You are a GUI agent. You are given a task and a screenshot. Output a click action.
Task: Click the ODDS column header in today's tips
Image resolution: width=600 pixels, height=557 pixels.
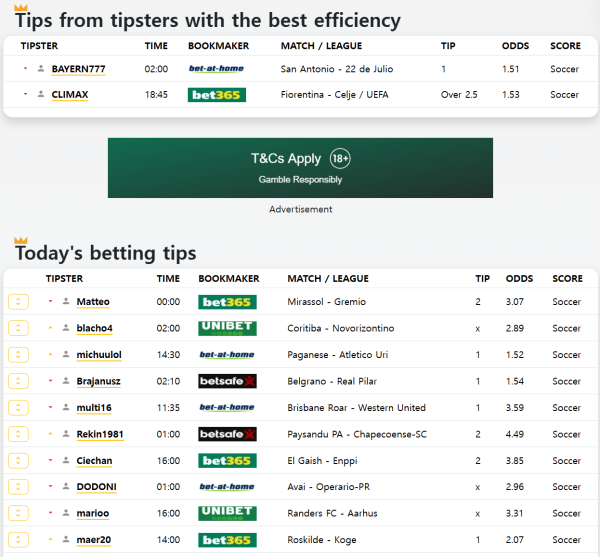519,278
